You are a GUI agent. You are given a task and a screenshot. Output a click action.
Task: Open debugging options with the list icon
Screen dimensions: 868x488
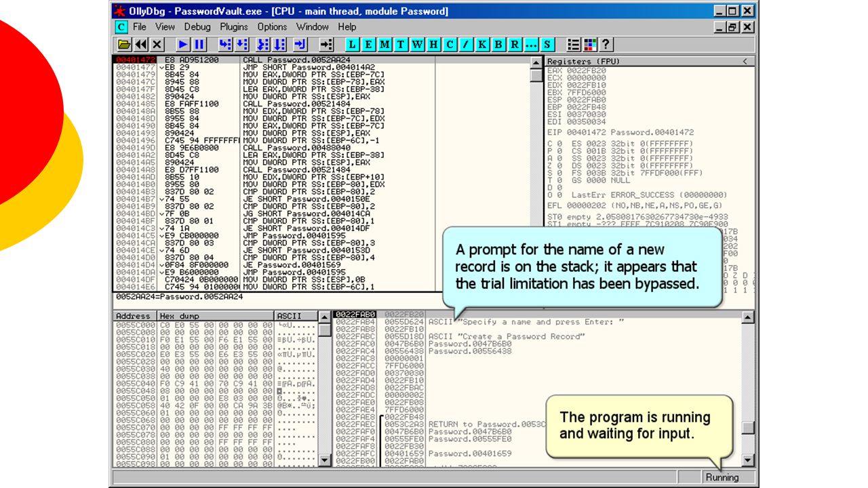pos(574,45)
